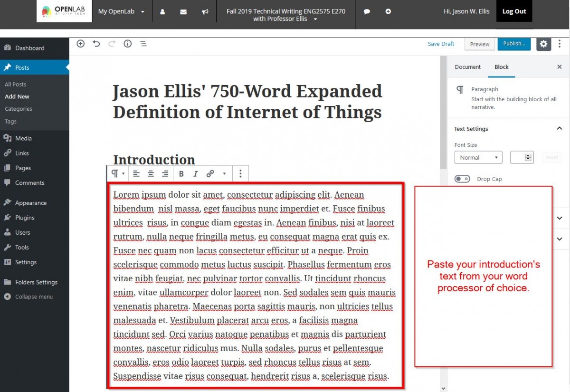
Task: Open messages envelope icon
Action: [x=183, y=11]
